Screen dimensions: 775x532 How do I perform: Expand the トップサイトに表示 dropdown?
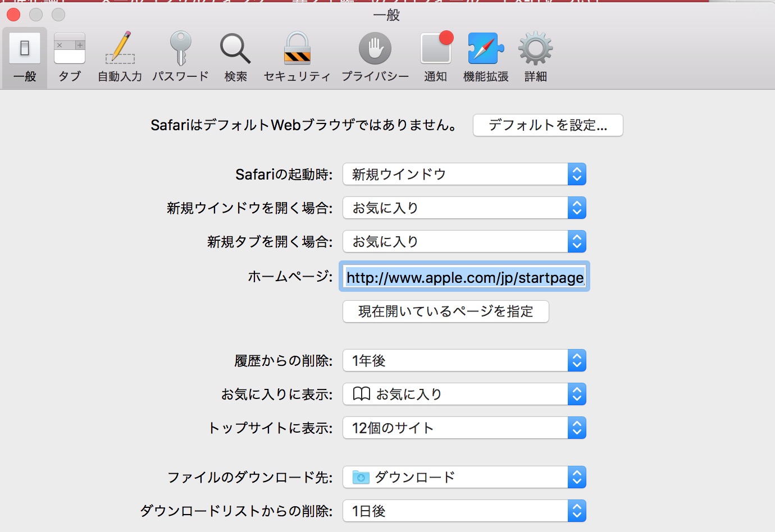pyautogui.click(x=464, y=428)
